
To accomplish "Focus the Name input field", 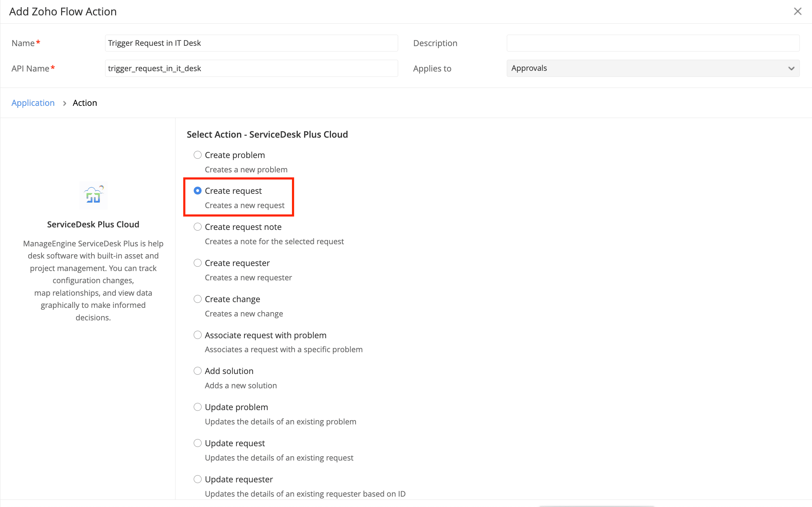I will click(251, 43).
